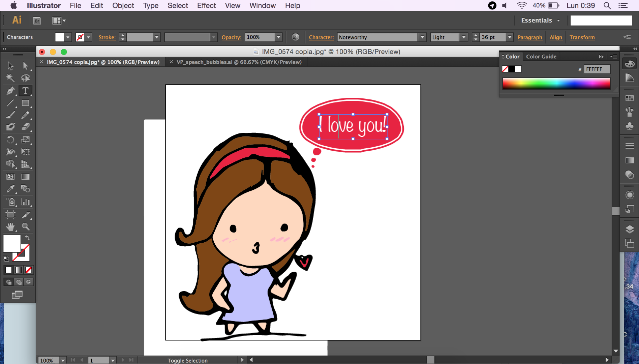Select the Eyedropper tool

pos(10,189)
